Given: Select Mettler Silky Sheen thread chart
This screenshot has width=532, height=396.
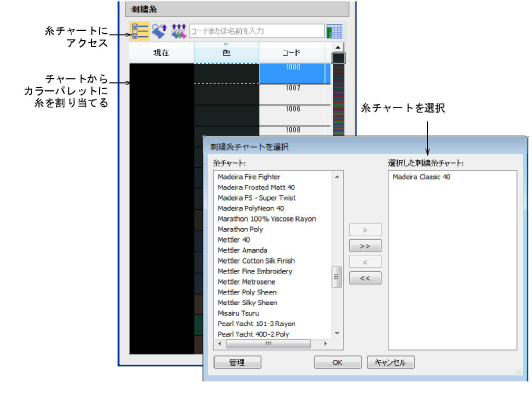Looking at the screenshot, I should 247,303.
